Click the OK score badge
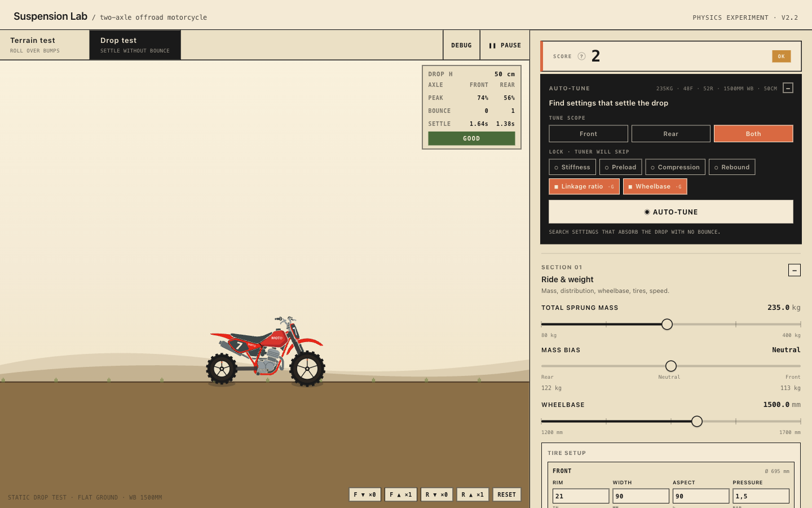This screenshot has width=812, height=508. [x=781, y=56]
